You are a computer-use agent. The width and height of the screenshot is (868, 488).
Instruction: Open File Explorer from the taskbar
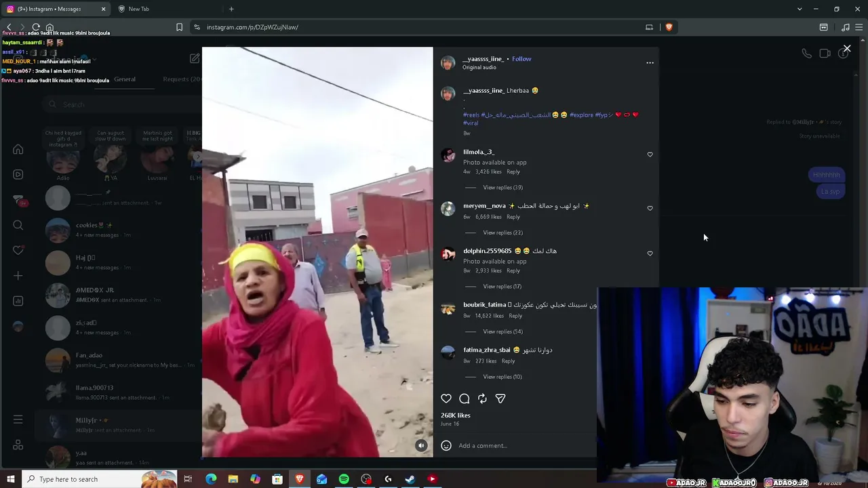coord(233,479)
